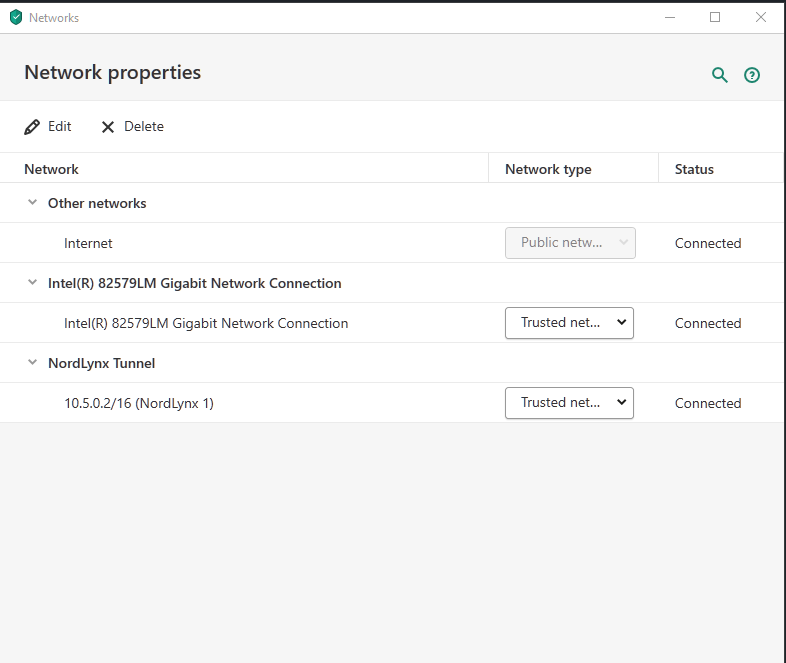Click the disabled Public network dropdown
Screen dimensions: 786x663
[x=570, y=243]
